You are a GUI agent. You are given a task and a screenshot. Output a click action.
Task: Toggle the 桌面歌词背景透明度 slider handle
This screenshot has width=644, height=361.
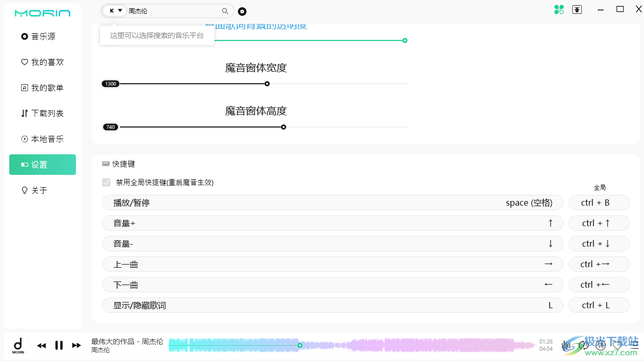[405, 40]
